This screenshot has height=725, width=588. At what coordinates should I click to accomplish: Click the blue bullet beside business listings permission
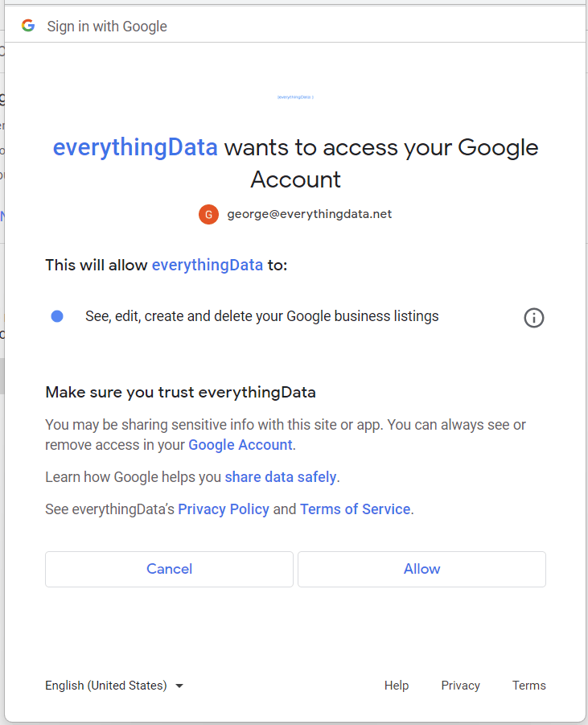(x=57, y=316)
